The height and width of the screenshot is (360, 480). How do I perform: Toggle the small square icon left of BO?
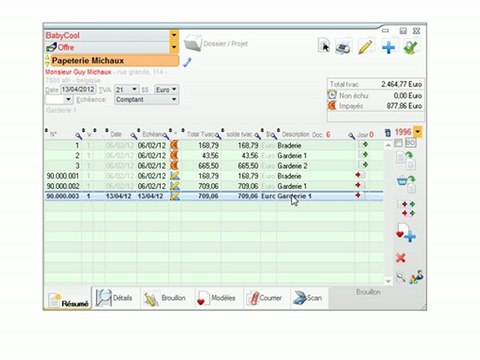point(398,143)
